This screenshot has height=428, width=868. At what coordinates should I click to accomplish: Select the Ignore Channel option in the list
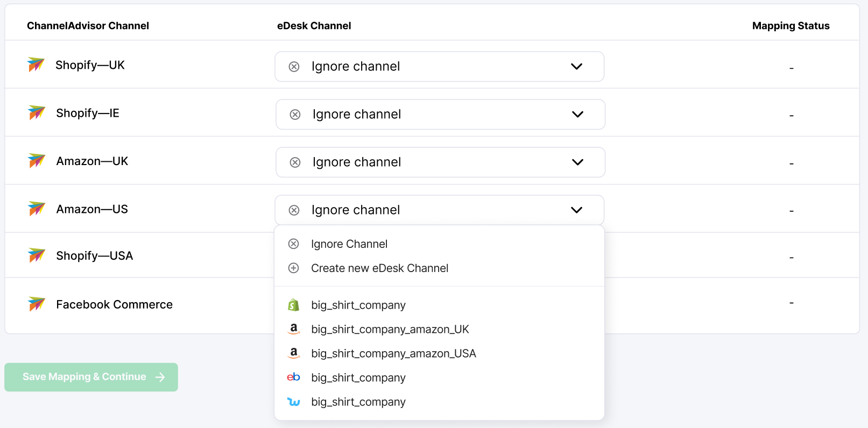tap(439, 244)
